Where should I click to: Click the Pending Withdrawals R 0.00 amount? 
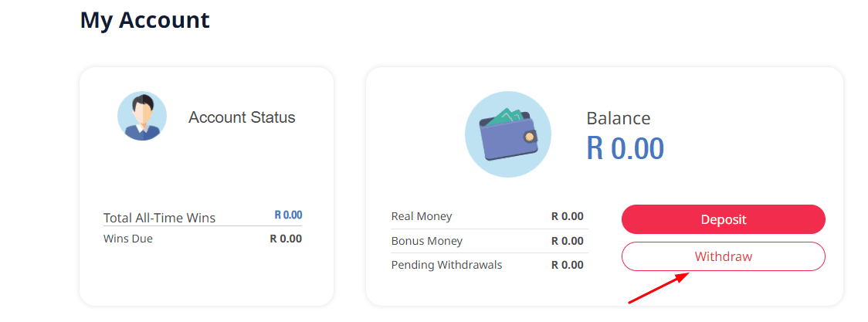(567, 265)
